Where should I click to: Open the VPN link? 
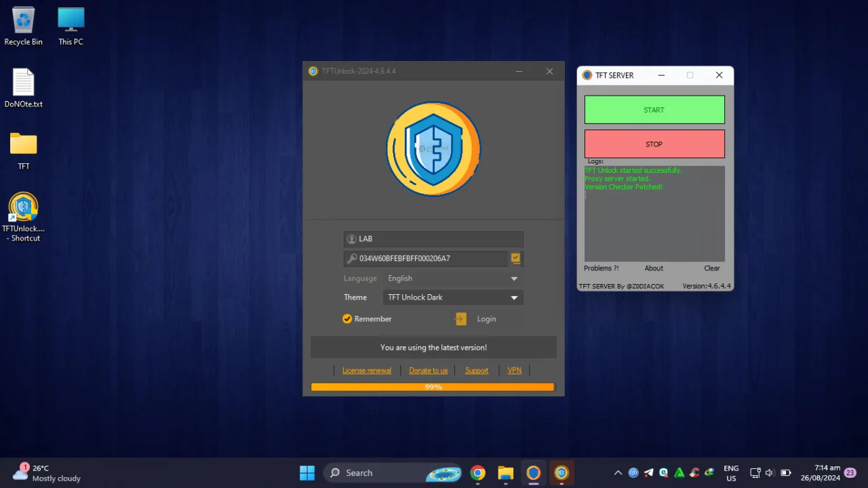click(515, 370)
